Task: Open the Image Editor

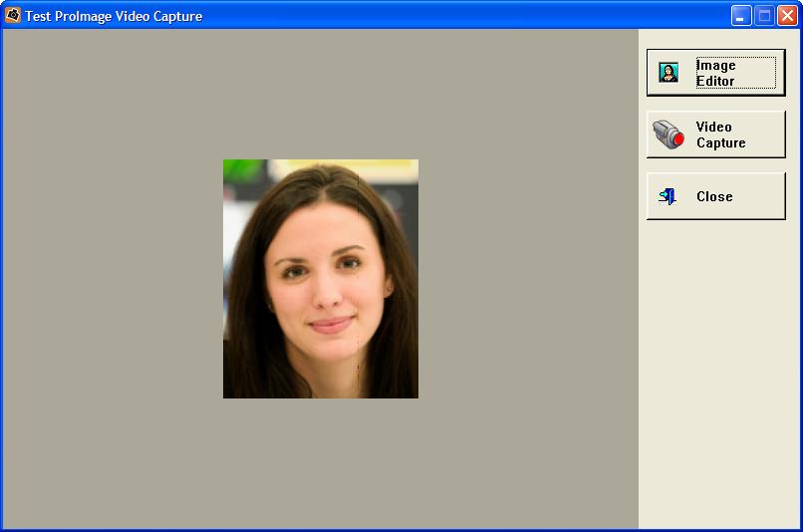Action: tap(715, 73)
